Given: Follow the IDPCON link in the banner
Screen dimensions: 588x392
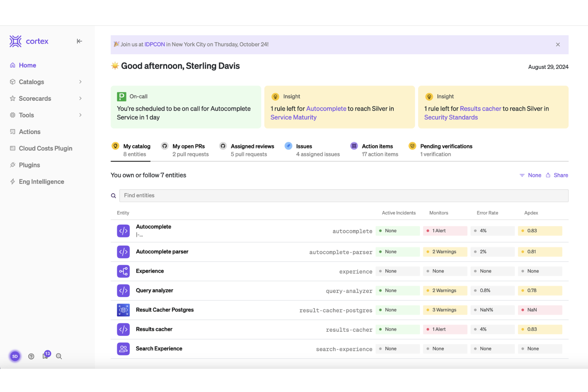Looking at the screenshot, I should click(x=155, y=44).
